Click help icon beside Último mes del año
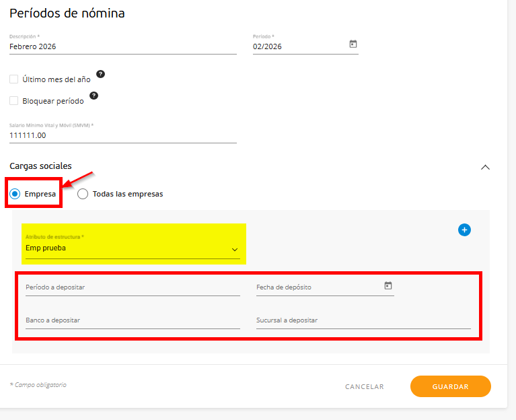 click(x=101, y=74)
